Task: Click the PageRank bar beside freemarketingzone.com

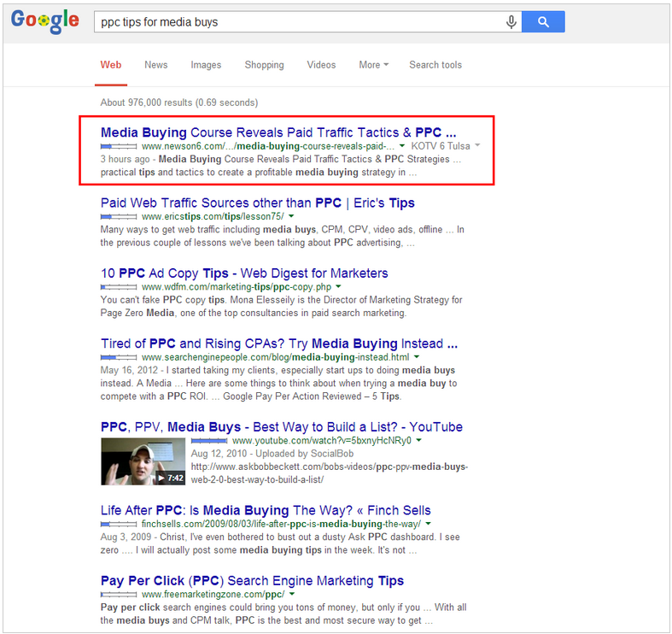Action: (119, 595)
